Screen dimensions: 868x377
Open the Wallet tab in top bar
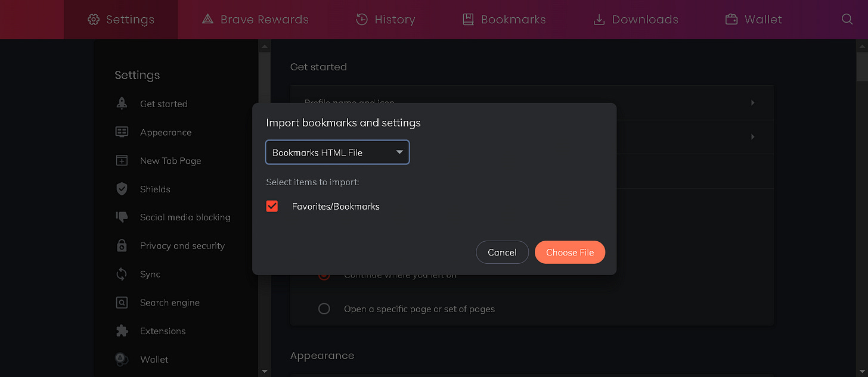pyautogui.click(x=754, y=19)
